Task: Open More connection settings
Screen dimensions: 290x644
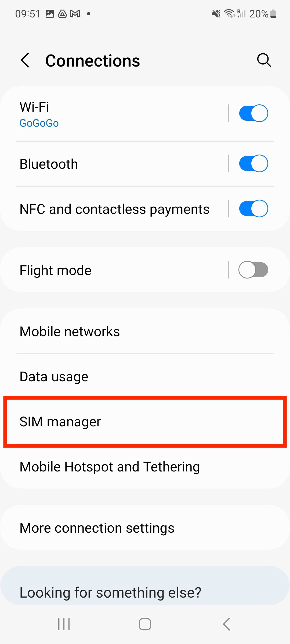Action: coord(145,528)
